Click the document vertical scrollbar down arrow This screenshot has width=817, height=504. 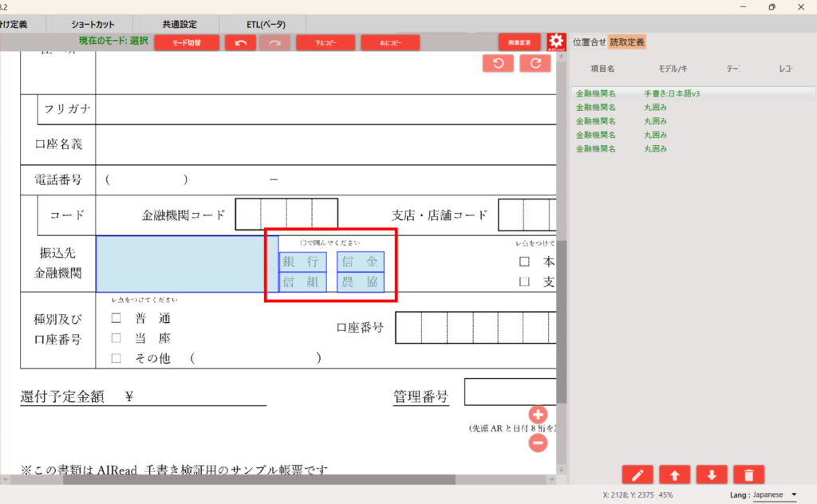(562, 468)
